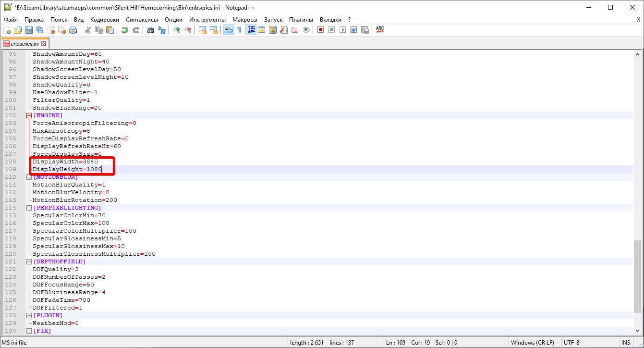Viewport: 644px width, 348px height.
Task: Toggle the INS insert mode indicator
Action: click(626, 343)
